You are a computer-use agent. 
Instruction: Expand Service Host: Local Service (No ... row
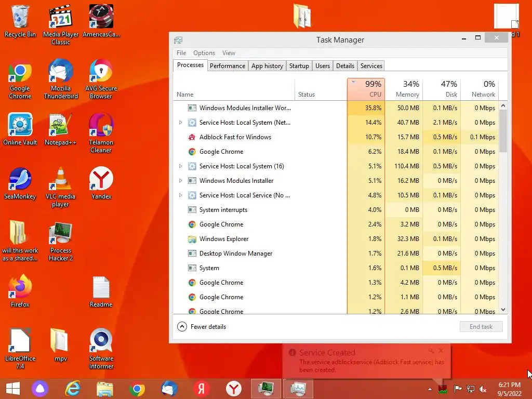point(180,195)
